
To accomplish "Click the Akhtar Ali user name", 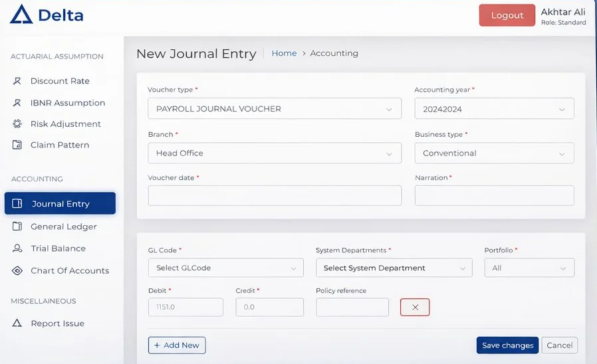I will [x=563, y=12].
